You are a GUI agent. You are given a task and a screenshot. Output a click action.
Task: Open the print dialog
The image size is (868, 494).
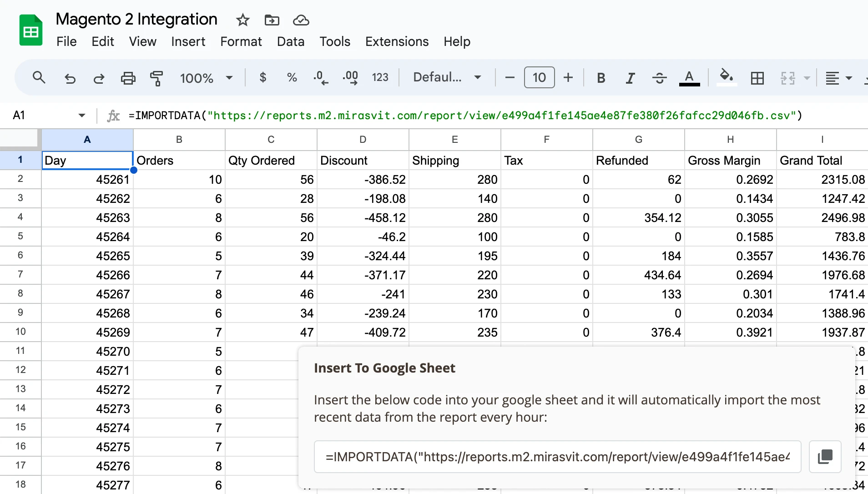(x=128, y=77)
